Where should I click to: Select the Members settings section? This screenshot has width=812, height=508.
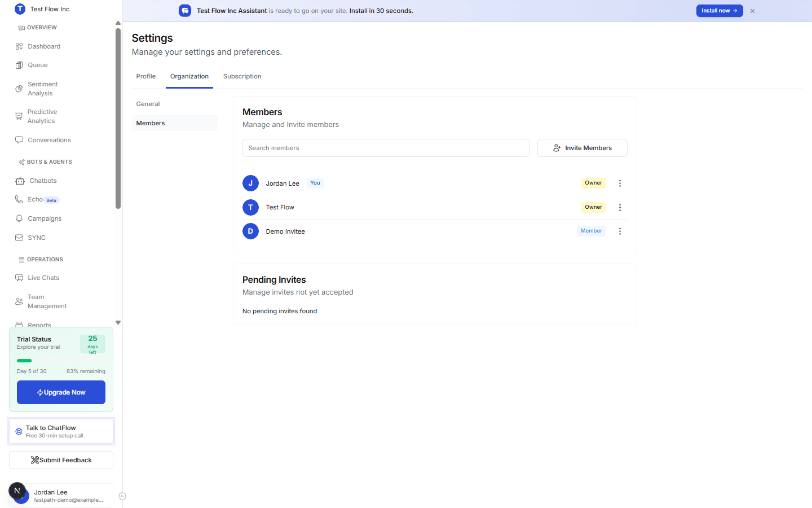coord(175,123)
